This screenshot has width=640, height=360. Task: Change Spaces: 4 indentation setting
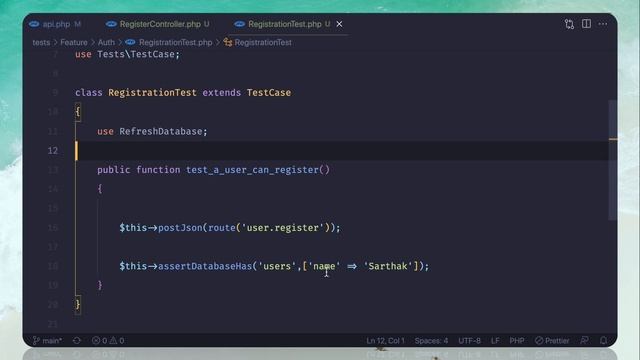point(431,340)
